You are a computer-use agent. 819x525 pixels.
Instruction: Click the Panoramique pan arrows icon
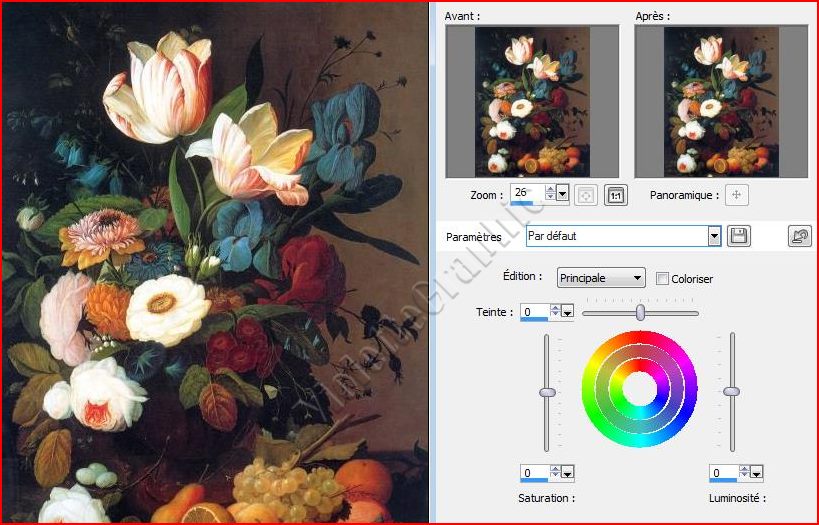[736, 195]
